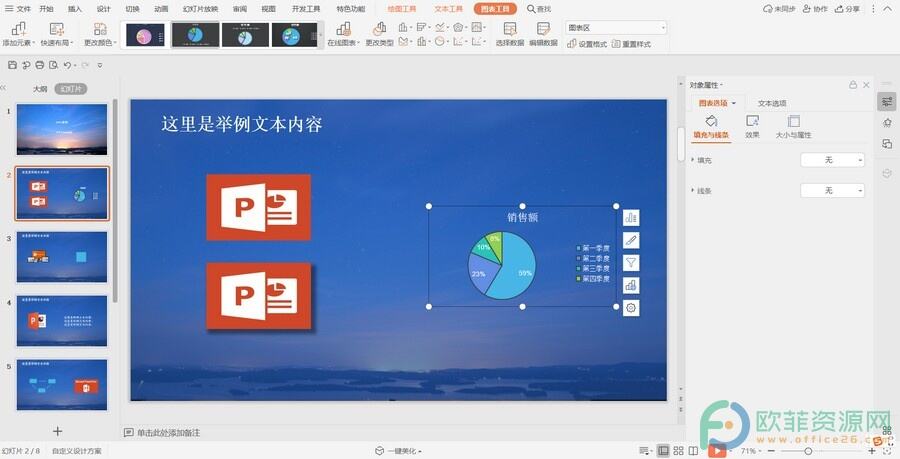Click the undo arrow icon
Viewport: 900px width, 459px height.
click(67, 65)
